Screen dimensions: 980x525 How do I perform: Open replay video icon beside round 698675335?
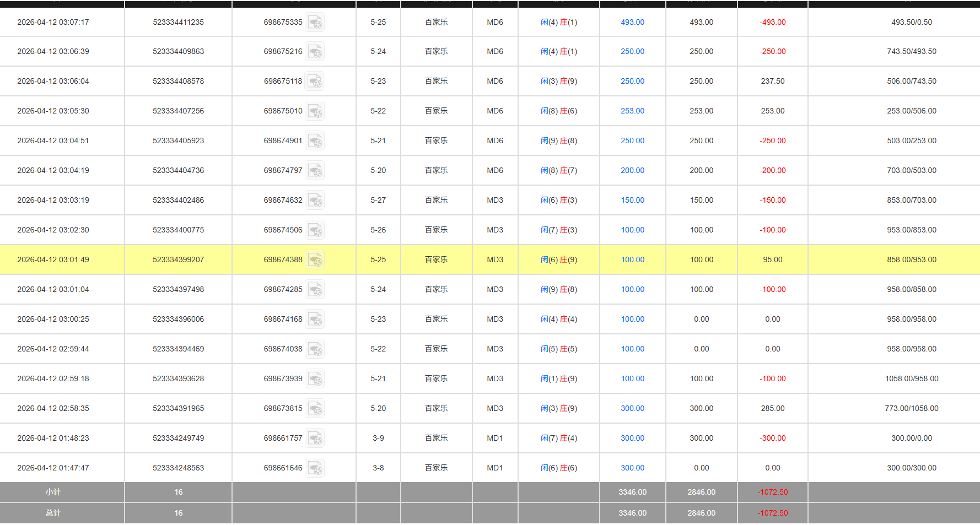315,23
